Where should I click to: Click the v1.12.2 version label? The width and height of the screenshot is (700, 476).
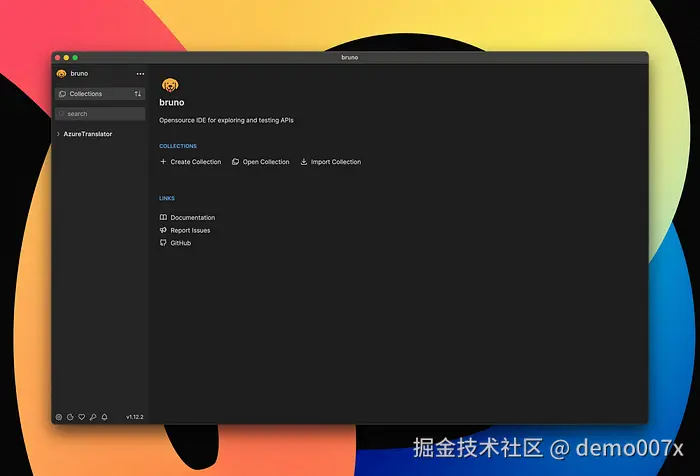[x=135, y=417]
